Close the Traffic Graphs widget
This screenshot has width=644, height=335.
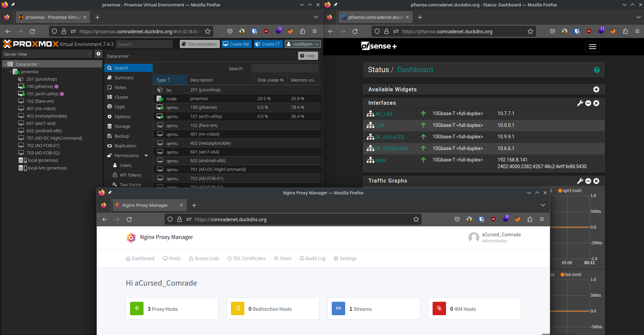pyautogui.click(x=596, y=181)
